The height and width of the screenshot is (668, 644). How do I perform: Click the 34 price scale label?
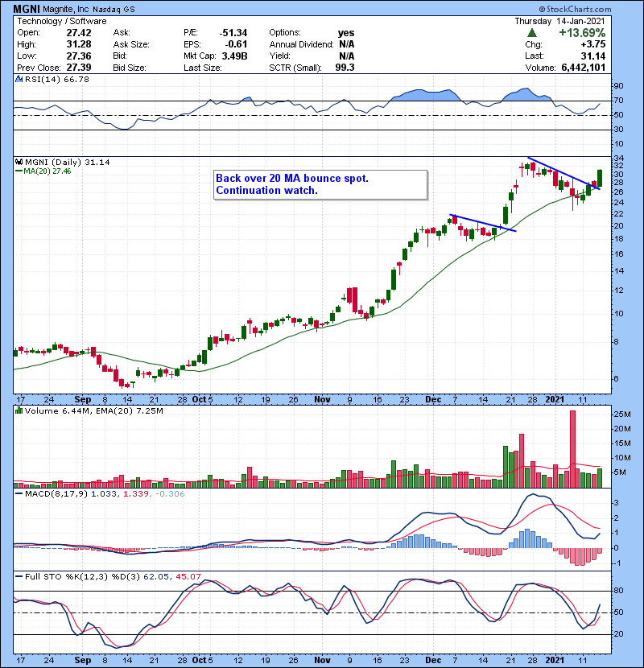coord(618,158)
